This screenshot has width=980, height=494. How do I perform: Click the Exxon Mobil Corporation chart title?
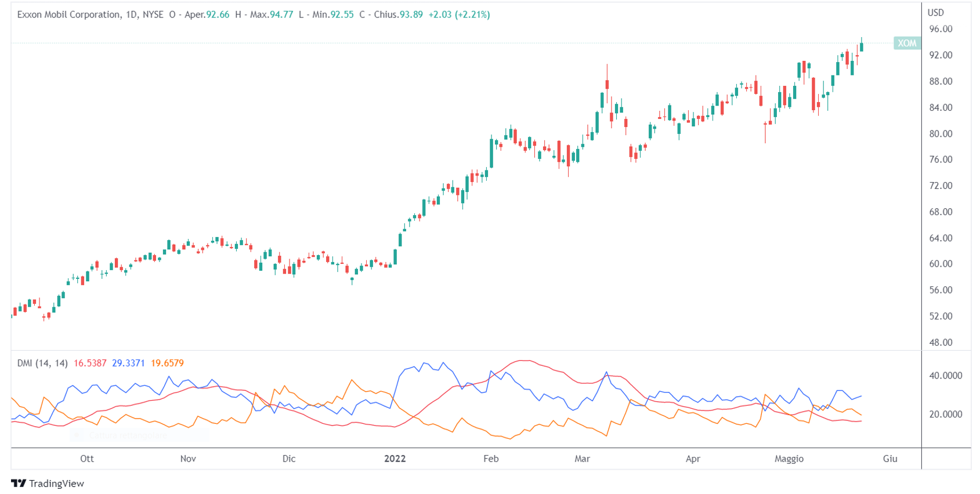pyautogui.click(x=68, y=14)
